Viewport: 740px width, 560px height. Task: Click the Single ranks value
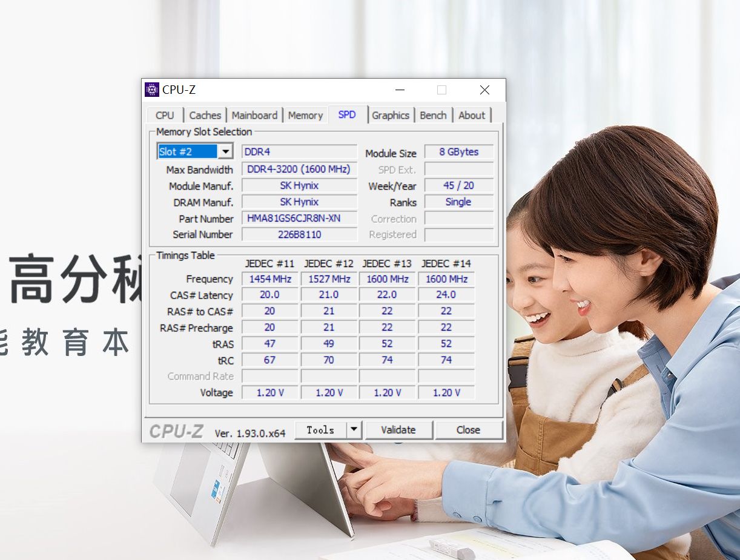pyautogui.click(x=459, y=202)
